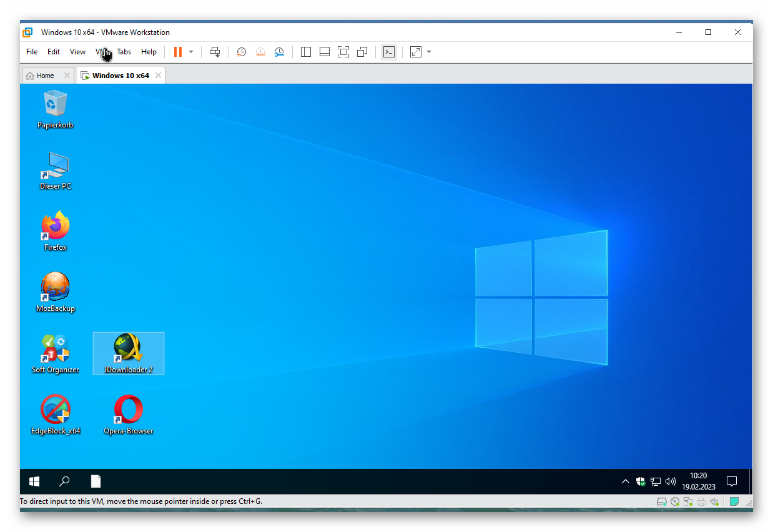
Task: Expand the stretch guest dropdown arrow
Action: pyautogui.click(x=429, y=52)
